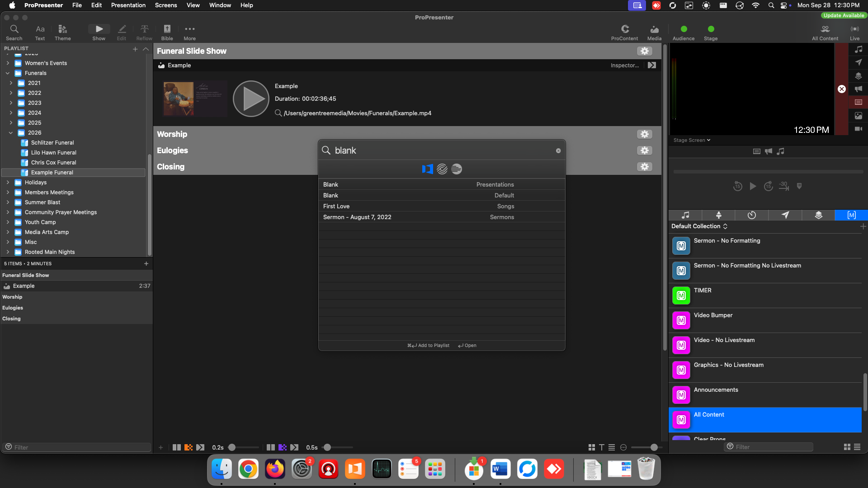Image resolution: width=868 pixels, height=488 pixels.
Task: Open ProContent in the toolbar
Action: pos(624,33)
